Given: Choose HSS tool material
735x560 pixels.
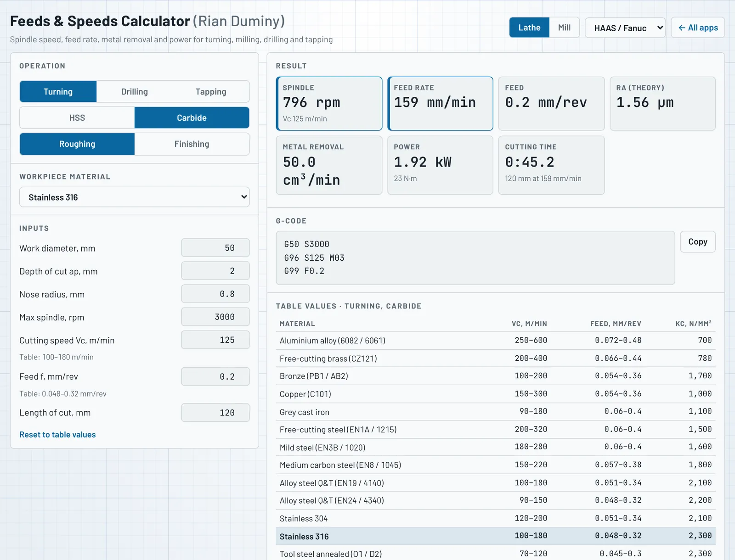Looking at the screenshot, I should click(77, 118).
